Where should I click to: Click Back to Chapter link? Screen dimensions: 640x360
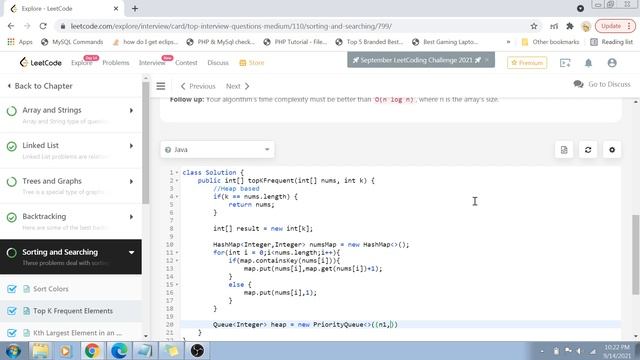tap(40, 86)
